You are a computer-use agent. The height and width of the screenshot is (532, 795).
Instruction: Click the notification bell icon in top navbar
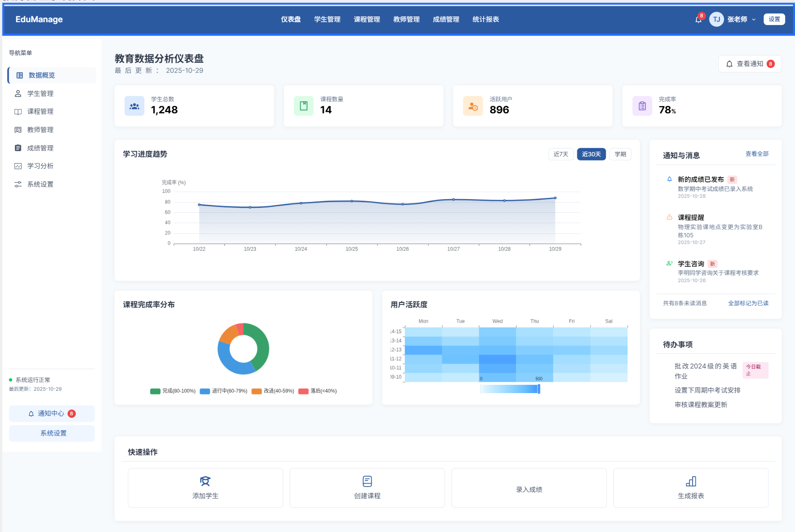697,19
